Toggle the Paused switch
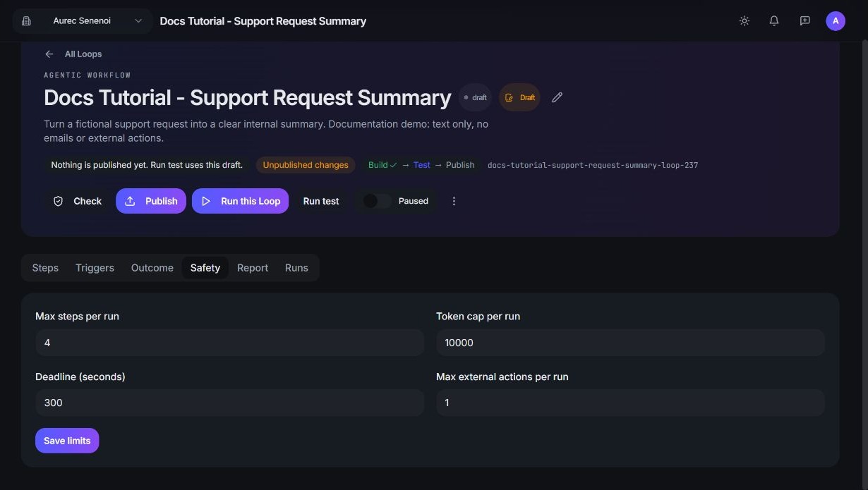Viewport: 868px width, 490px height. [377, 201]
